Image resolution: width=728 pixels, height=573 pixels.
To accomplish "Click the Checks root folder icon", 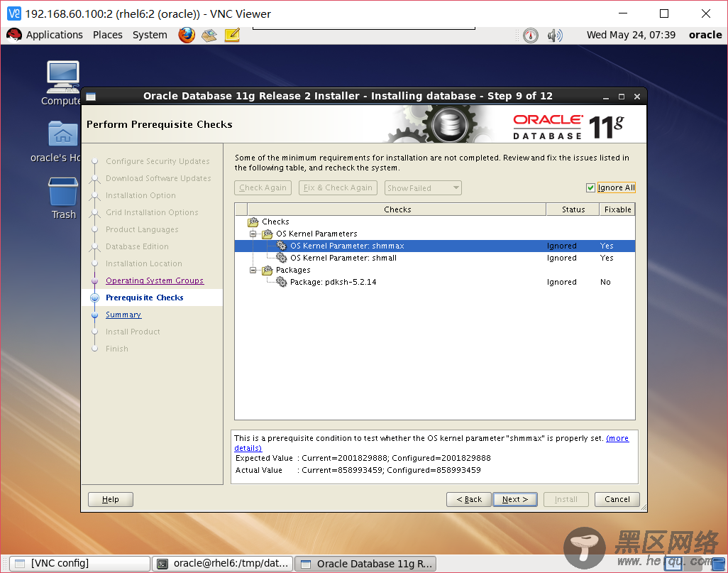I will [253, 222].
